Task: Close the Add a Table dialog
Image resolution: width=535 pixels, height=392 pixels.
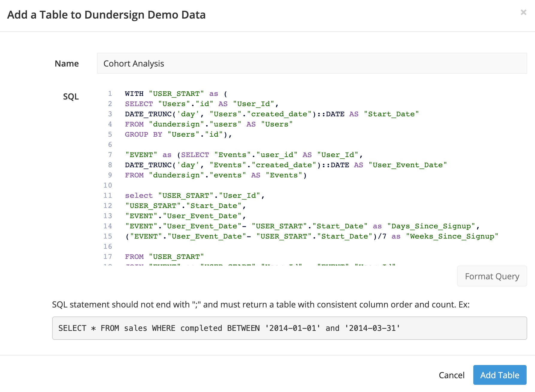Action: 523,12
